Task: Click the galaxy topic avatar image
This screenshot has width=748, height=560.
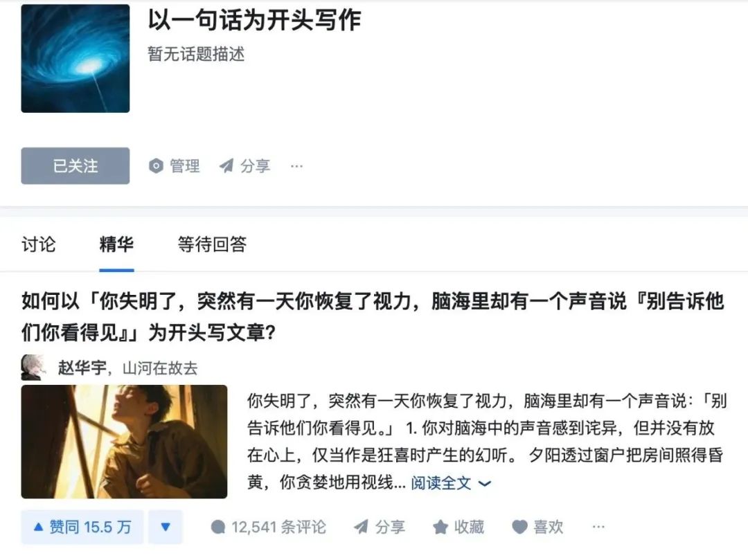Action: tap(75, 59)
